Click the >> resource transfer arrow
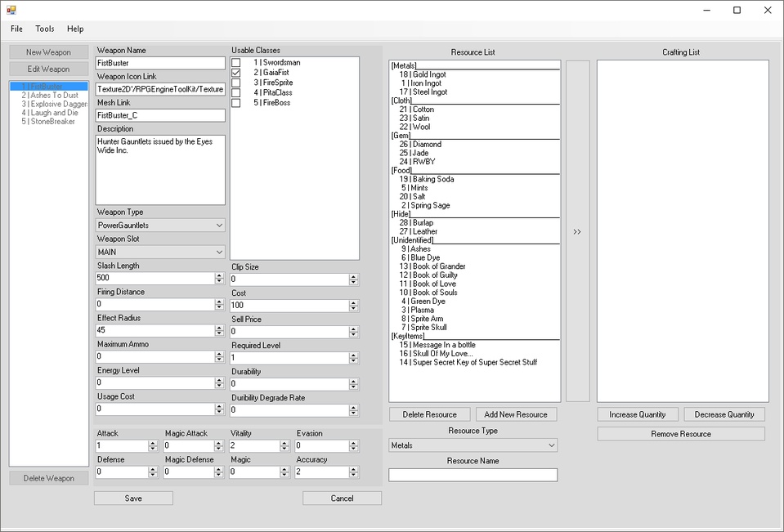The image size is (784, 532). pos(577,231)
